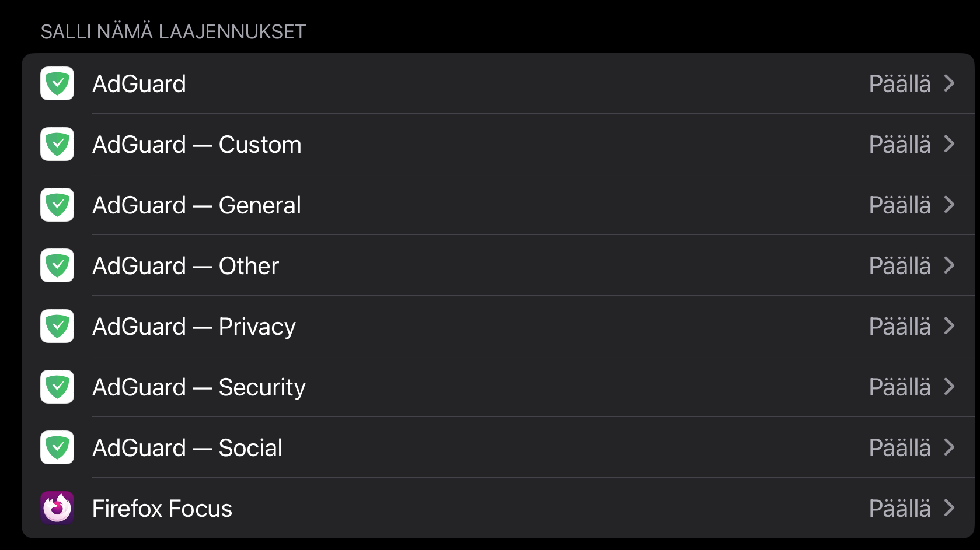Tap Päällä status for AdGuard — Other

(x=899, y=266)
